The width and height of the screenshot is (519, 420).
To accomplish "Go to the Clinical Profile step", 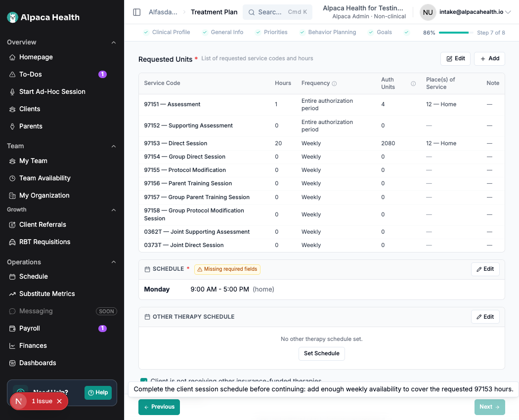I will (x=167, y=32).
